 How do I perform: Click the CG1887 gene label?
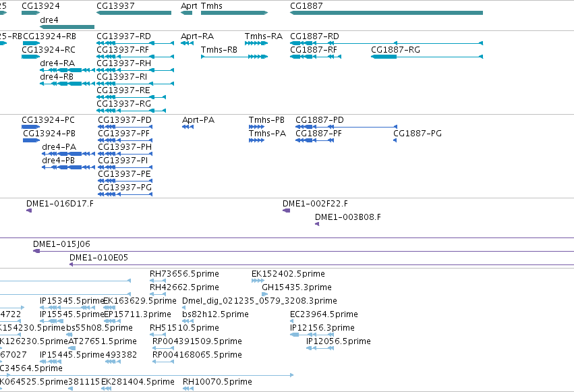[x=306, y=6]
